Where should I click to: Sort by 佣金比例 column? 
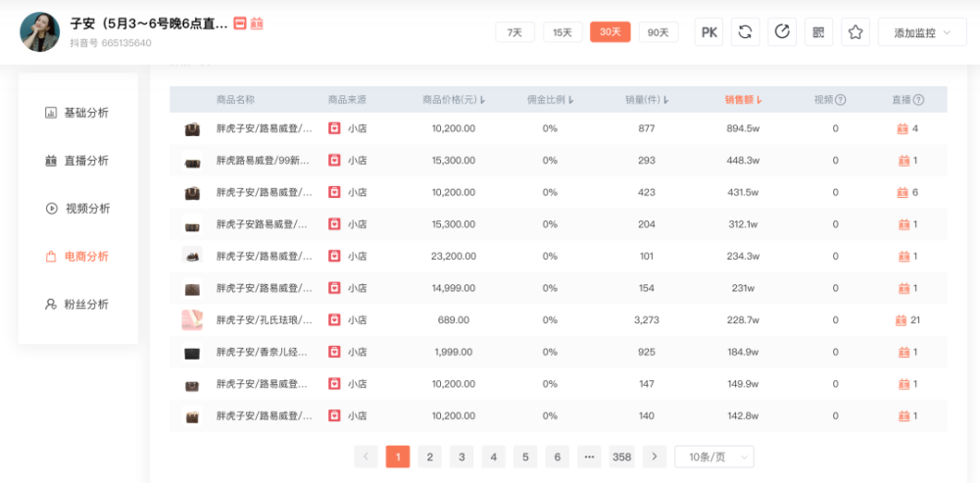(x=550, y=99)
